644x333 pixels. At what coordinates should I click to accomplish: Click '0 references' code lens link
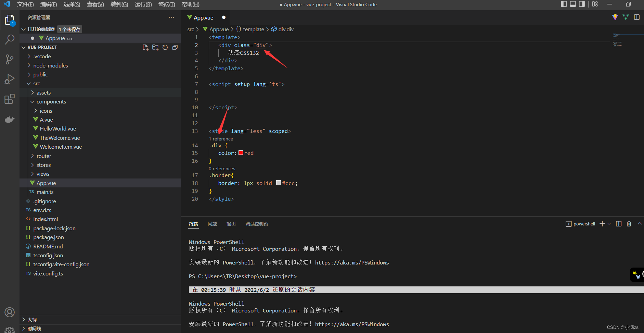(222, 169)
